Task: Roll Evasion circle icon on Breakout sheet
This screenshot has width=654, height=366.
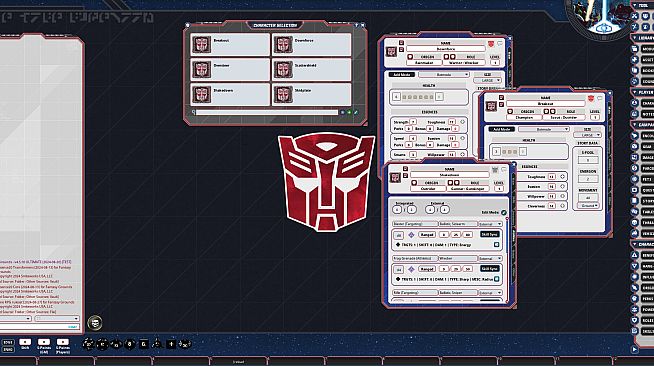Action: 562,186
